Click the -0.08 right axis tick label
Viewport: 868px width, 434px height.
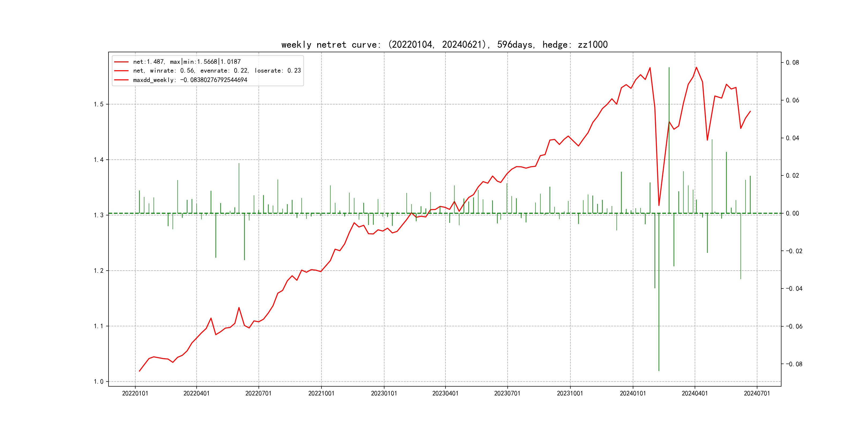coord(794,364)
